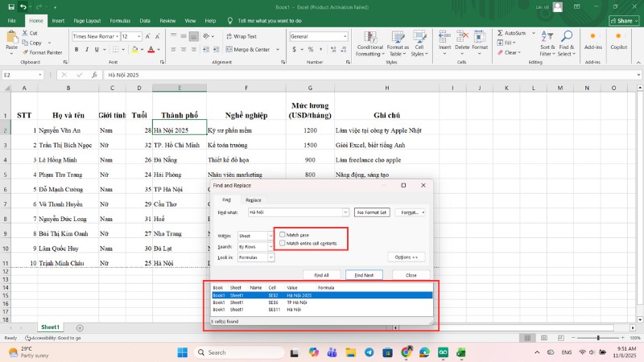
Task: Enable the Match case checkbox
Action: [282, 235]
